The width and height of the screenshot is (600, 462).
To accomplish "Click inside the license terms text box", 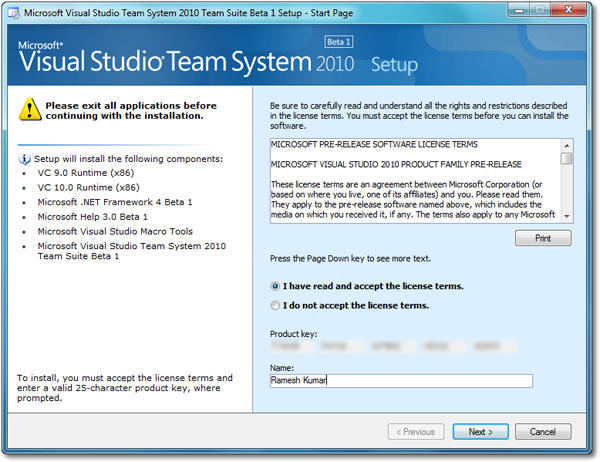I will point(415,181).
